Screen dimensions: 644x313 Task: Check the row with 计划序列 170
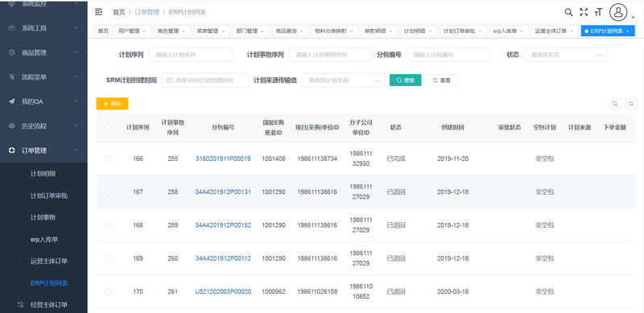coord(108,291)
